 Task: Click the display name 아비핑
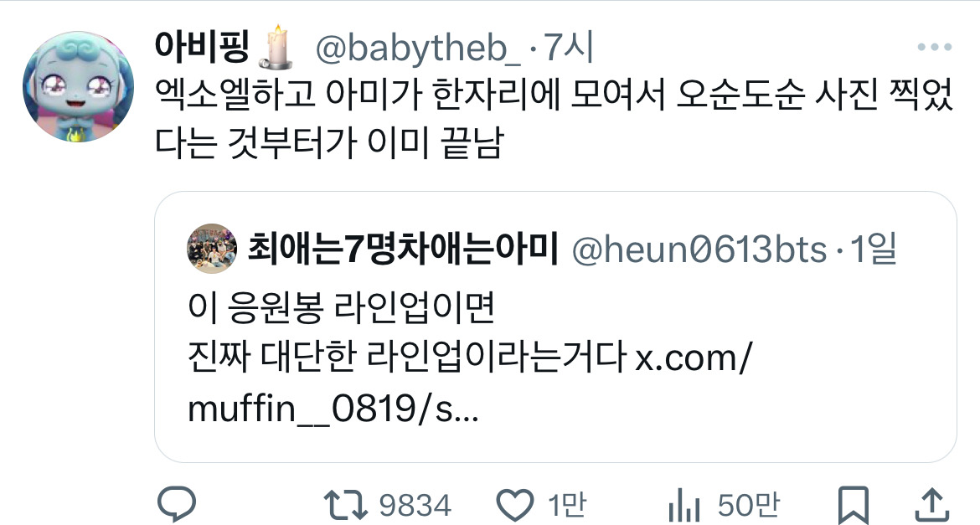[203, 48]
